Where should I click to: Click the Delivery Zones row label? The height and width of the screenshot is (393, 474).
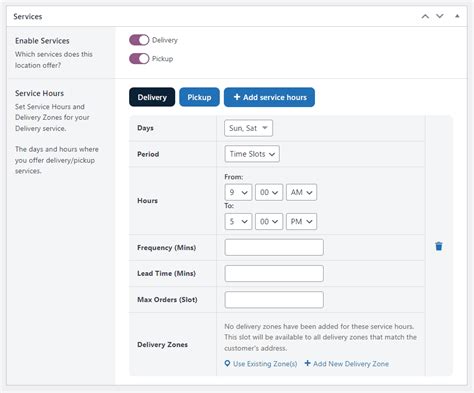[162, 345]
